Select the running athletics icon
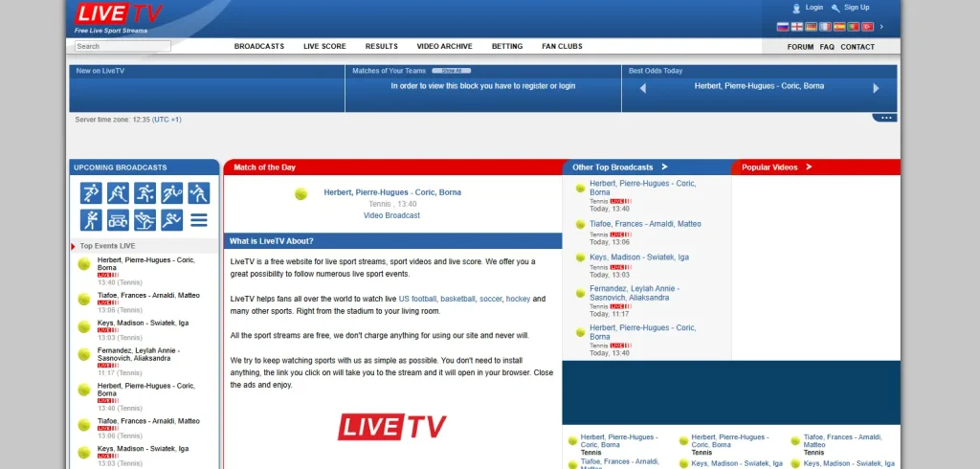Viewport: 980px width, 469px height. point(172,220)
